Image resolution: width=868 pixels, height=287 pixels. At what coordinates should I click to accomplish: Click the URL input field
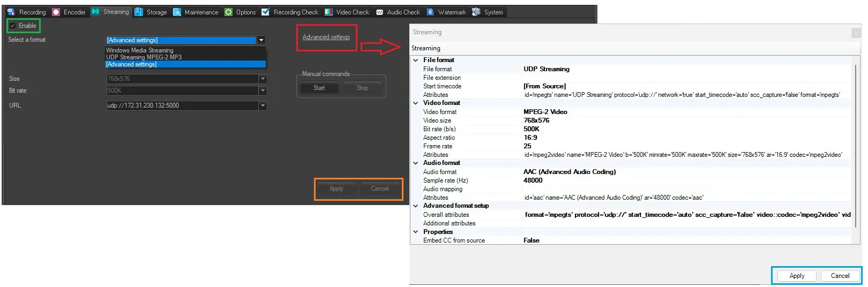[182, 105]
